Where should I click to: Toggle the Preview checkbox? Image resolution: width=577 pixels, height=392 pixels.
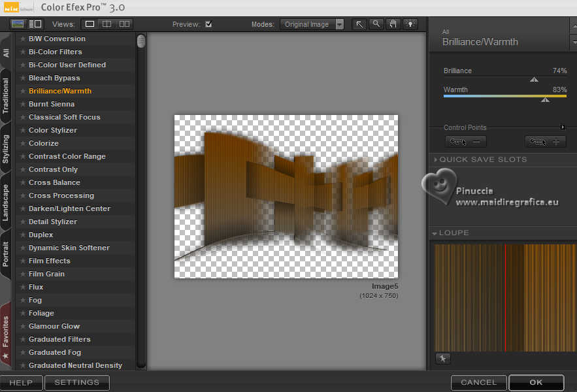coord(208,24)
